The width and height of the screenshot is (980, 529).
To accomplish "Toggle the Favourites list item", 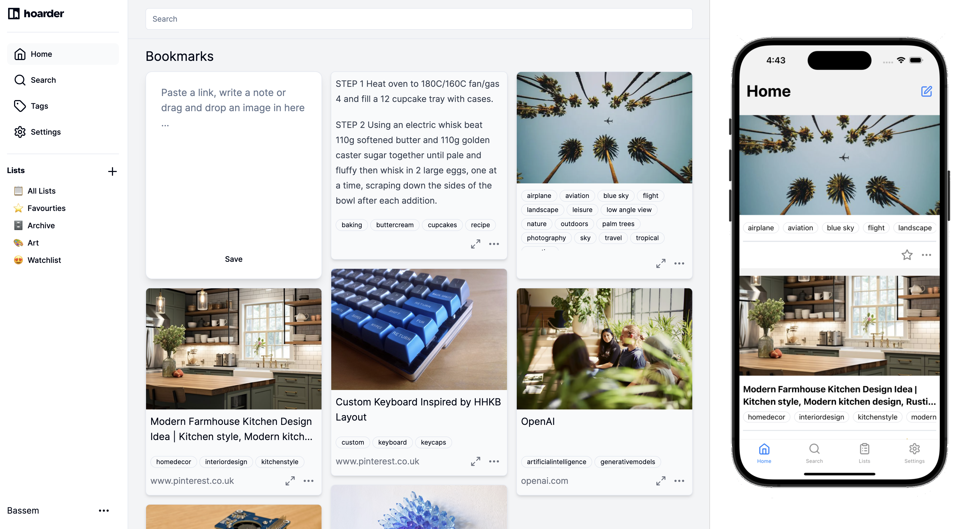I will (46, 208).
